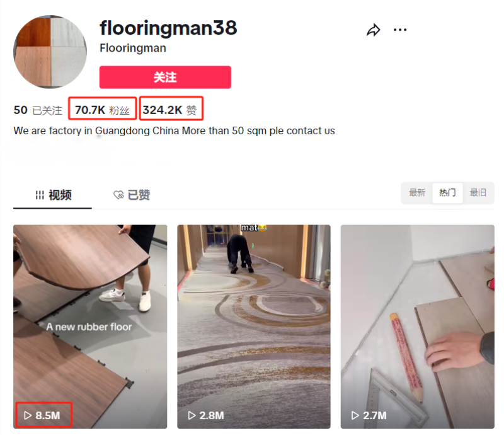Image resolution: width=504 pixels, height=435 pixels.
Task: Click the heart icon beside 已赞
Action: click(118, 195)
